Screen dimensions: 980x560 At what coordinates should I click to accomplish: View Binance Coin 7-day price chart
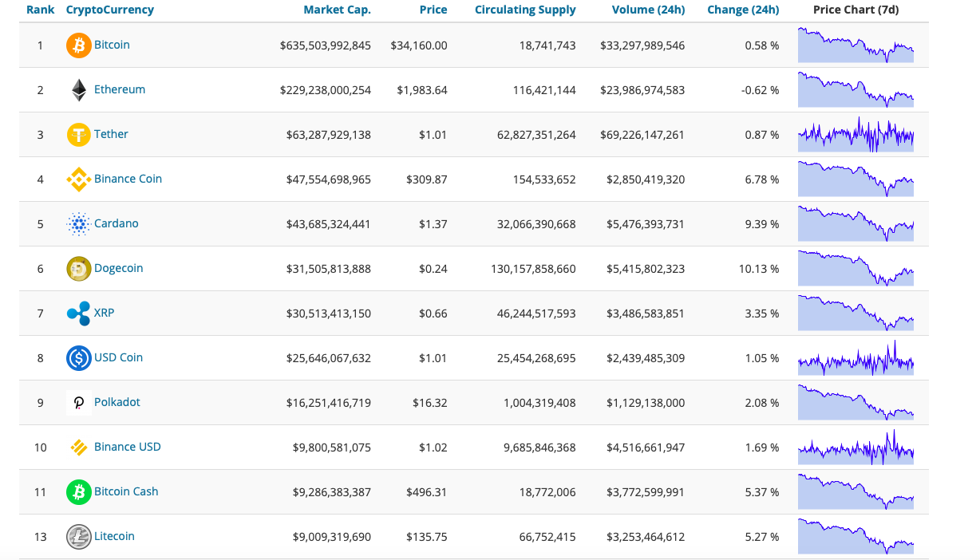point(856,179)
